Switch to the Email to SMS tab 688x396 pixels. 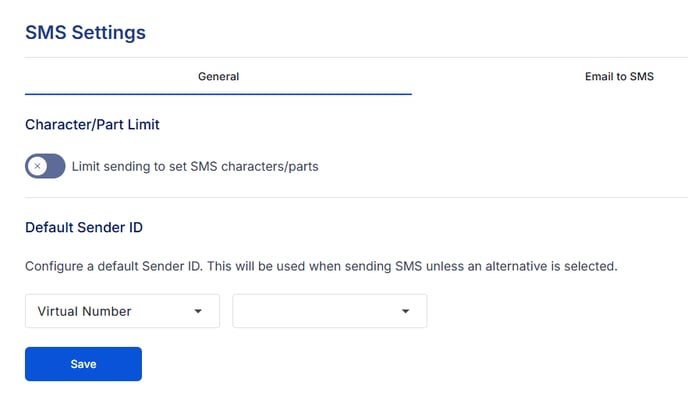pyautogui.click(x=619, y=76)
